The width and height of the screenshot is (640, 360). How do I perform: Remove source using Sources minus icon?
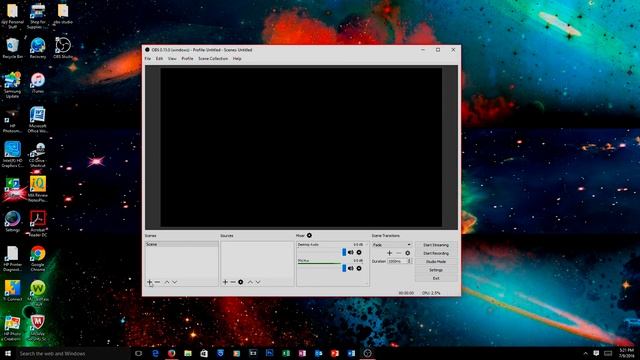click(x=233, y=282)
